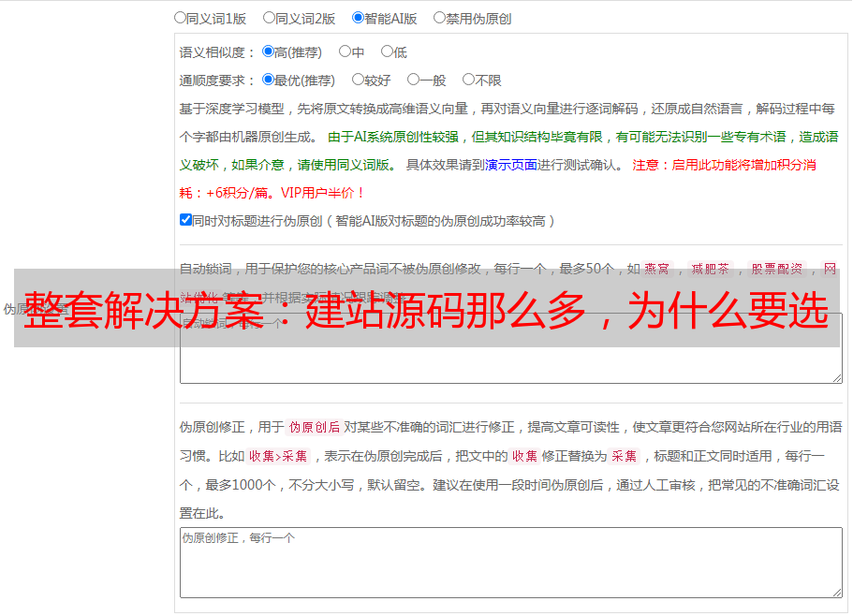Click the red VIP用户半价 notice text
This screenshot has height=616, width=853.
point(322,193)
